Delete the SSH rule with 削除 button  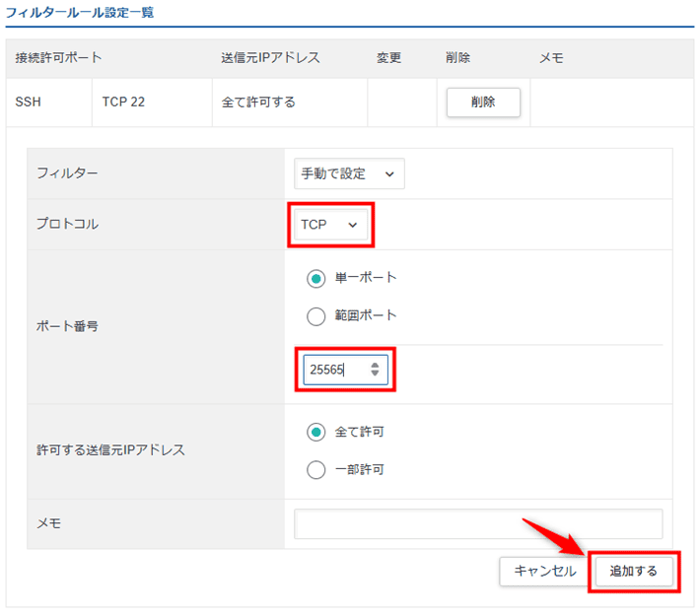[x=483, y=102]
